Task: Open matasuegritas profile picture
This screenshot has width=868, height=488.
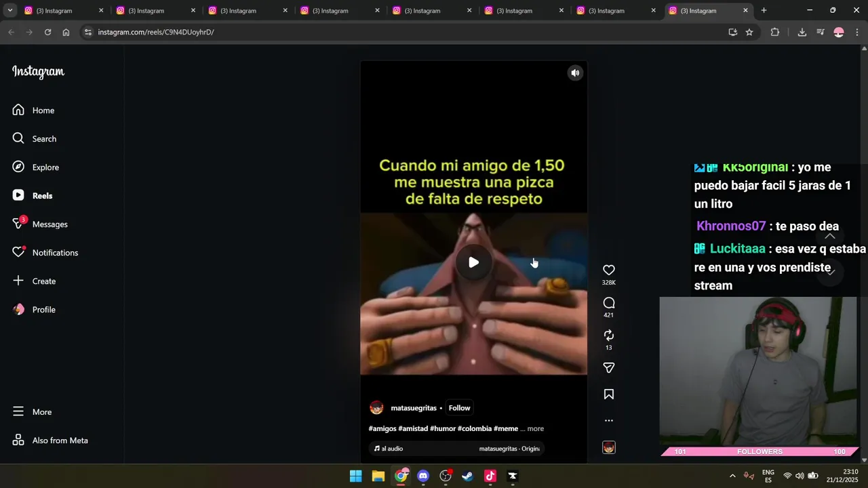Action: [x=376, y=408]
